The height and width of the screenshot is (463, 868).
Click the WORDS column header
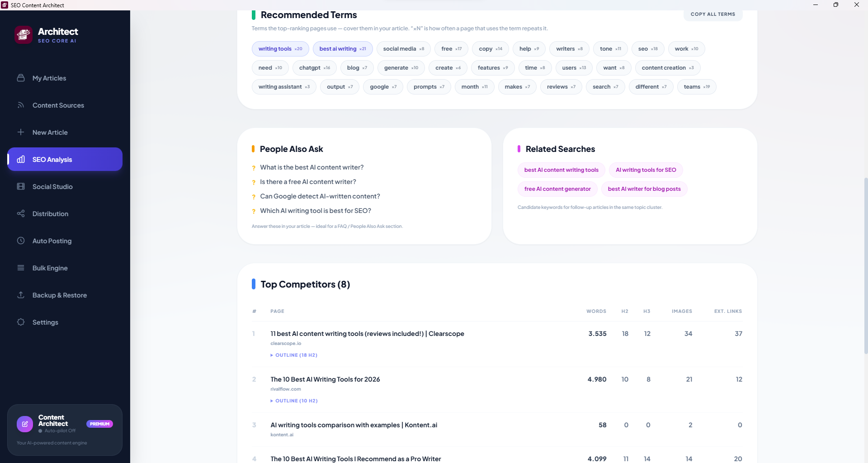point(596,311)
